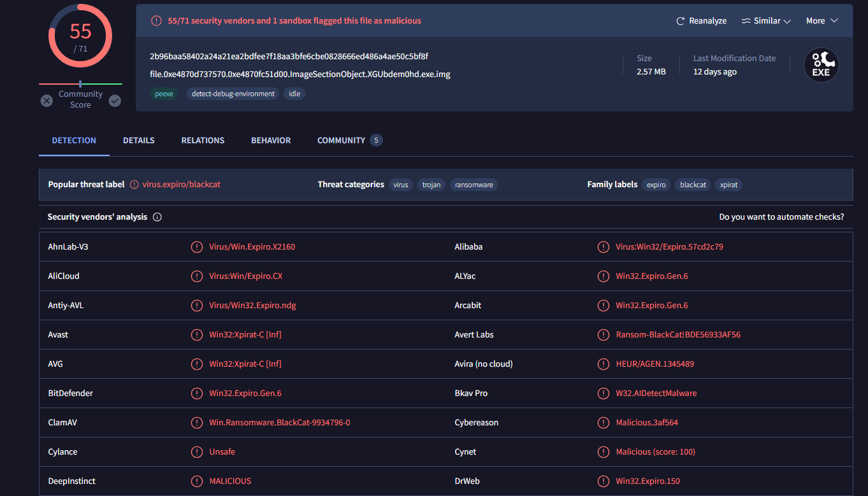
Task: Click the 'Do you want to automate checks?' link
Action: tap(781, 217)
